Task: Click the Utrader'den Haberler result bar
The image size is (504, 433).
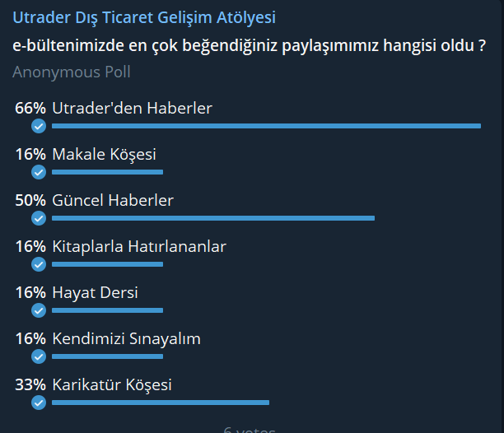Action: [x=266, y=126]
